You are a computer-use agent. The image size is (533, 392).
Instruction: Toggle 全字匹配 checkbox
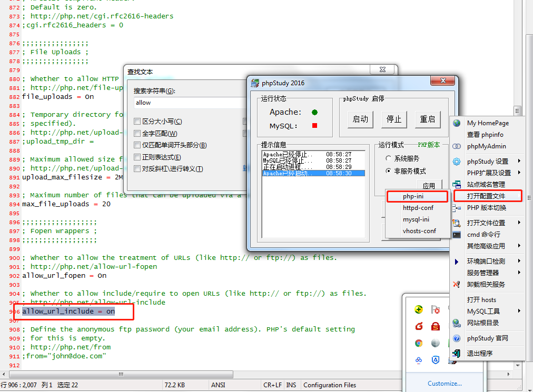pos(137,133)
